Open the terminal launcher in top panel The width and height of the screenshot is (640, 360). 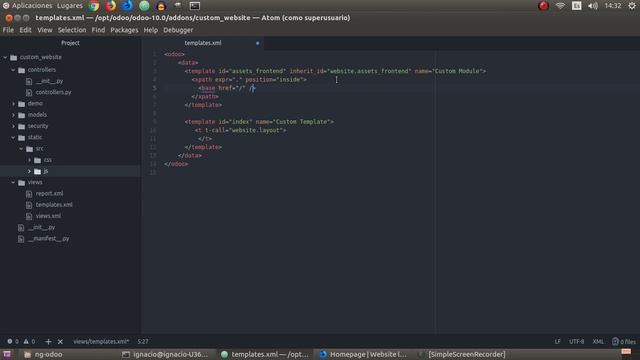[195, 6]
